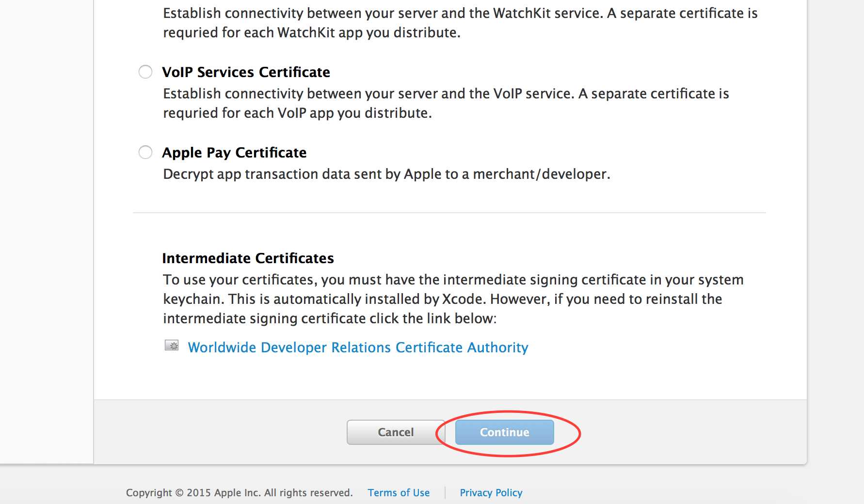This screenshot has width=864, height=504.
Task: Click the Apple Pay Certificate title text
Action: (x=234, y=153)
